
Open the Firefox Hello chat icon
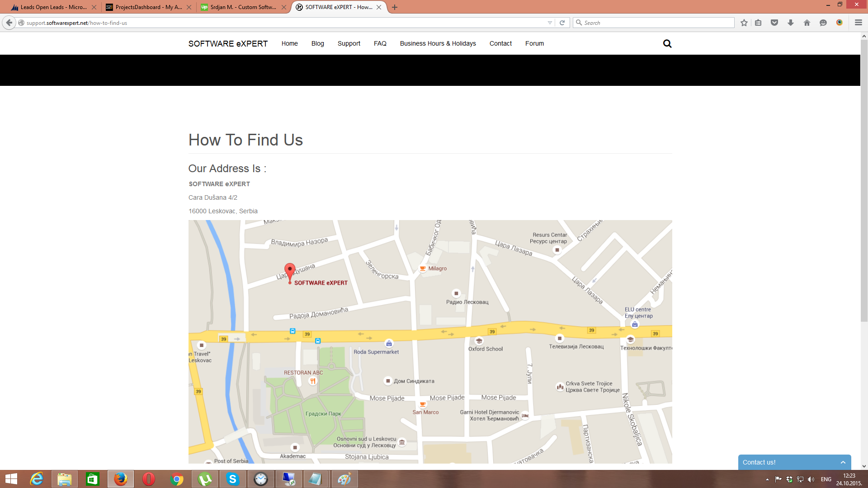click(823, 23)
